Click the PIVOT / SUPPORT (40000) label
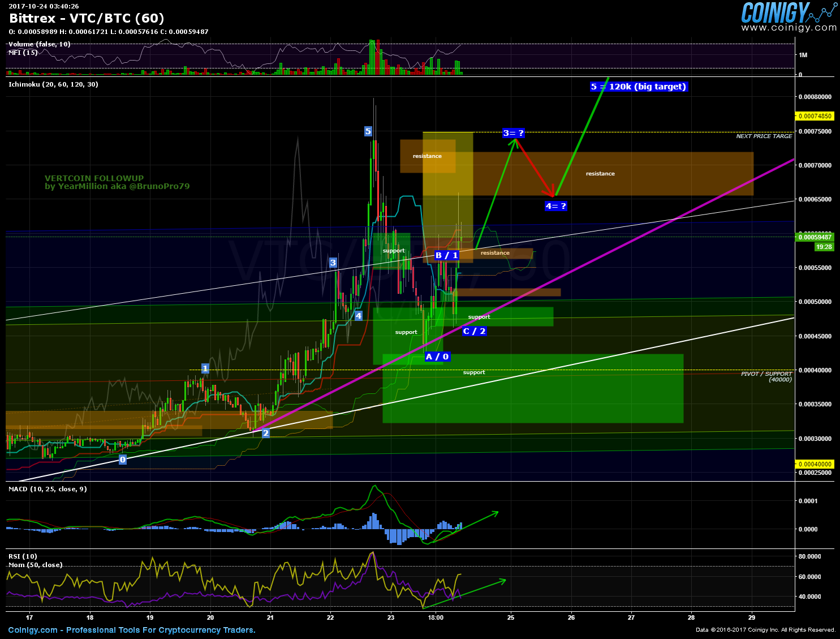The height and width of the screenshot is (639, 840). [x=766, y=376]
